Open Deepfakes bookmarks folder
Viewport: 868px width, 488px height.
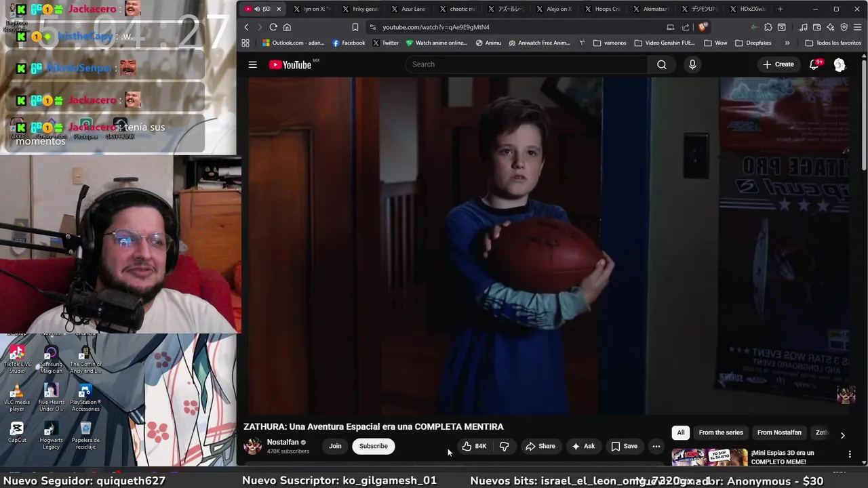coord(753,43)
